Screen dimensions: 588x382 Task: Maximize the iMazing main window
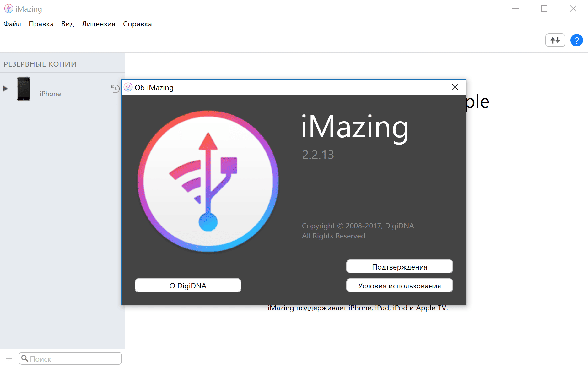tap(544, 9)
